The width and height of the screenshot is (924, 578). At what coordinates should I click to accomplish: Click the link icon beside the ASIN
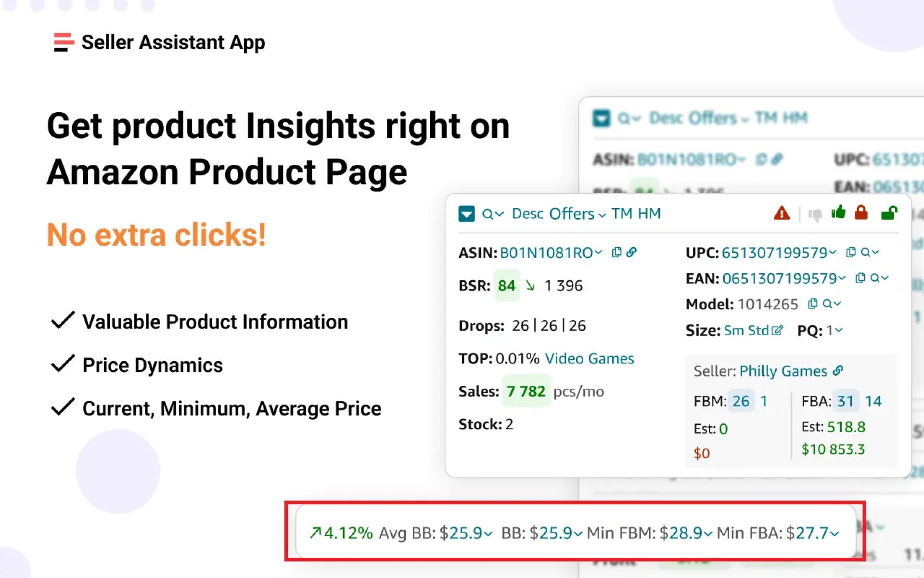[x=632, y=252]
